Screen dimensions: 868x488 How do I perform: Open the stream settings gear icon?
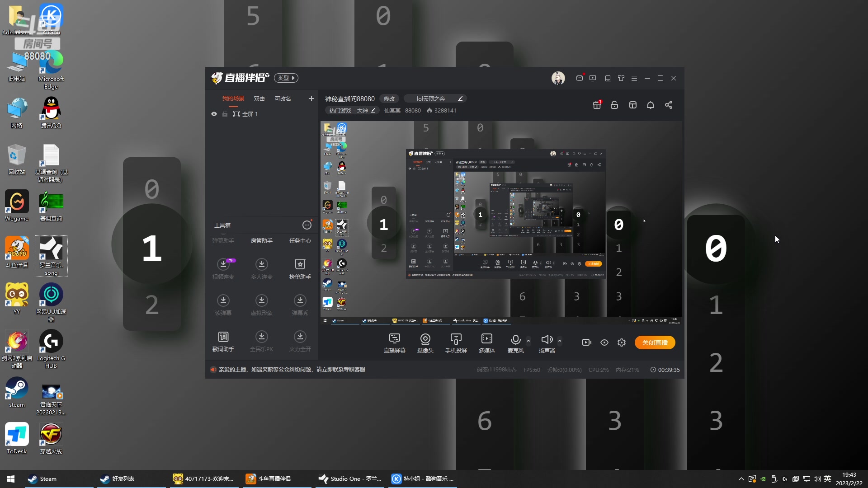click(x=622, y=343)
